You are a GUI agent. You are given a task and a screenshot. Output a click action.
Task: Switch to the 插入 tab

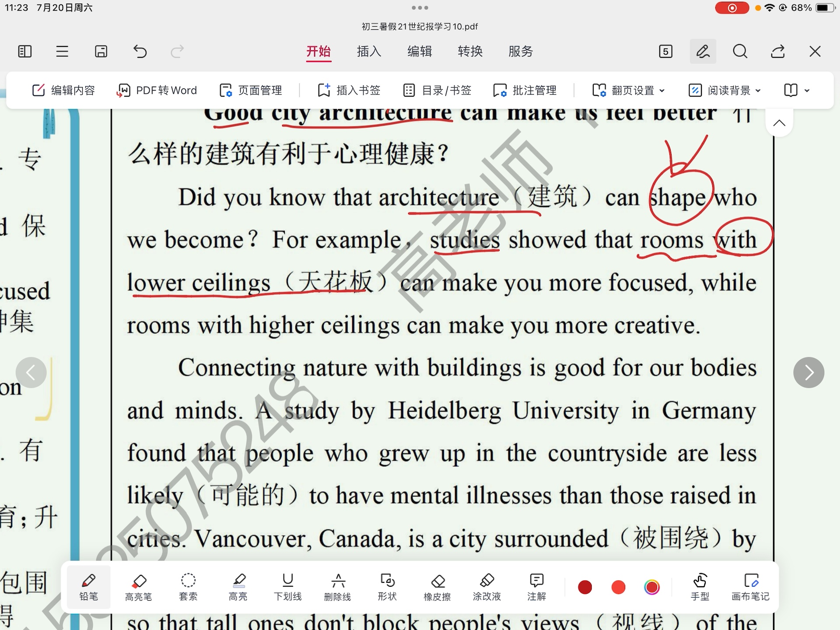point(369,52)
